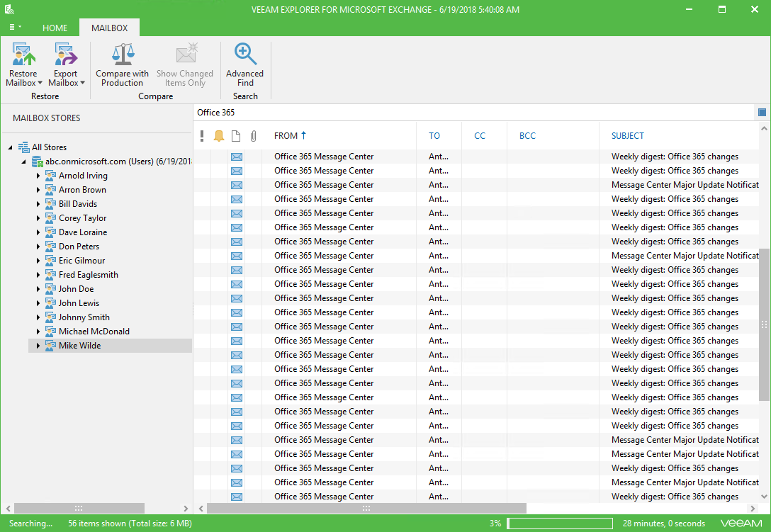Click Don Peters' mailbox icon

tap(50, 247)
